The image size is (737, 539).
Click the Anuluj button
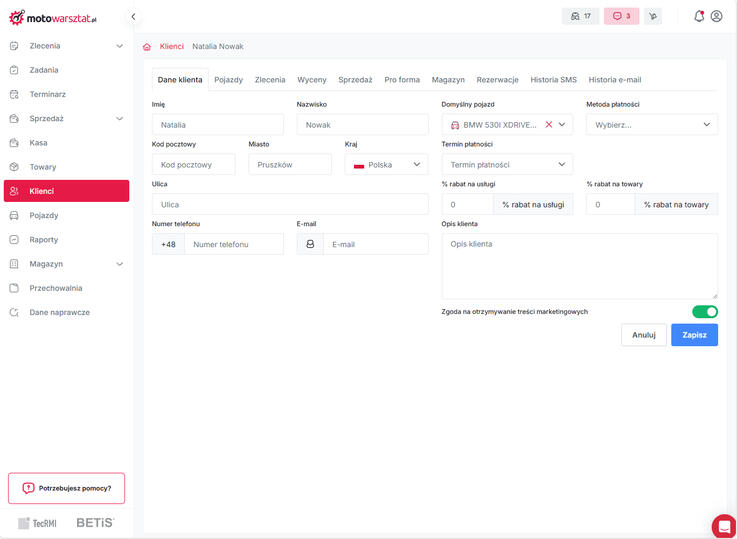tap(643, 335)
